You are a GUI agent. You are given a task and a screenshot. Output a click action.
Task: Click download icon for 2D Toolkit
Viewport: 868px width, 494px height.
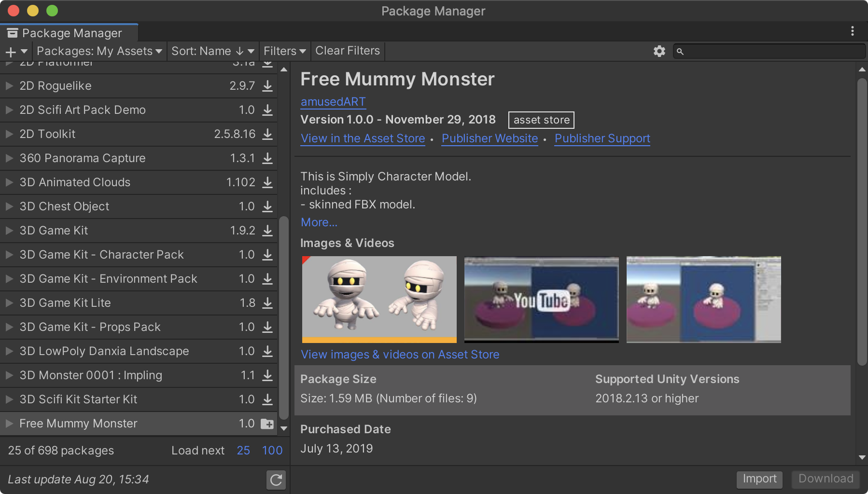pyautogui.click(x=267, y=134)
